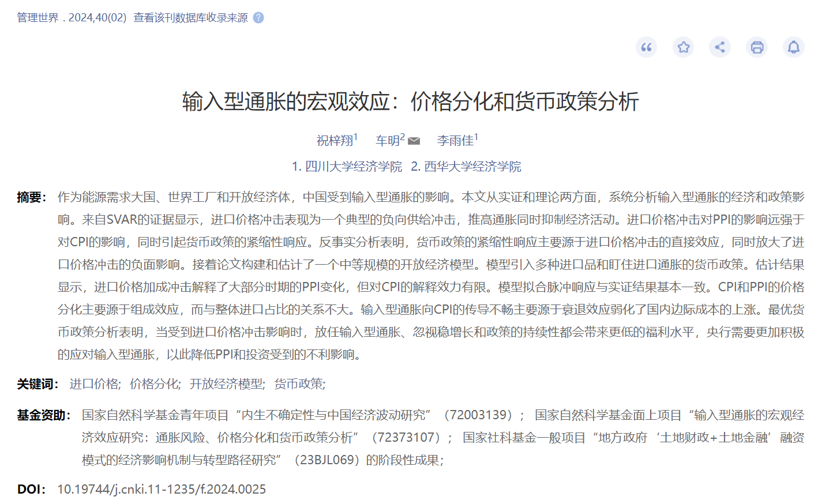Click the DOI number 10.19744/j.cnki.11-1235/f.2024.0025
This screenshot has height=504, width=822.
[x=162, y=490]
